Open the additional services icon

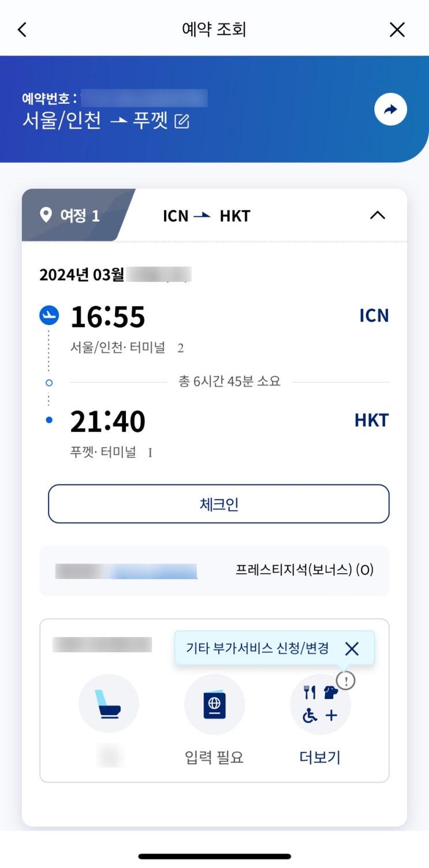tap(320, 705)
